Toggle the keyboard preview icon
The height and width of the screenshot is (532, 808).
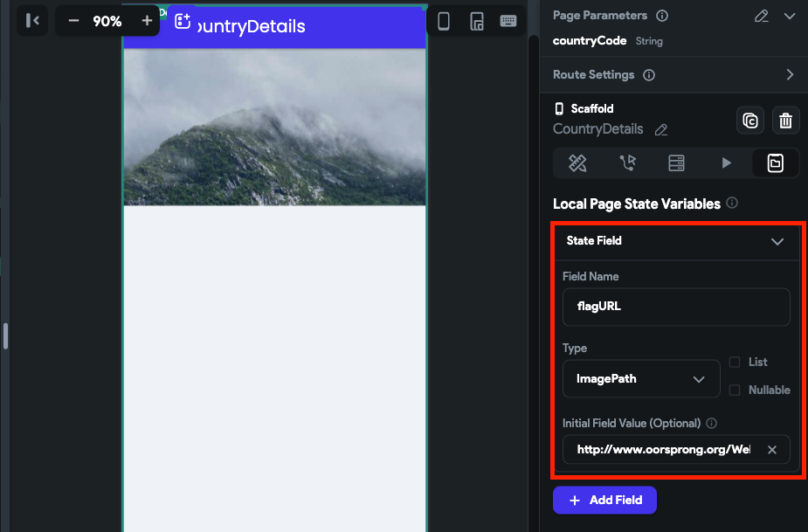[508, 21]
